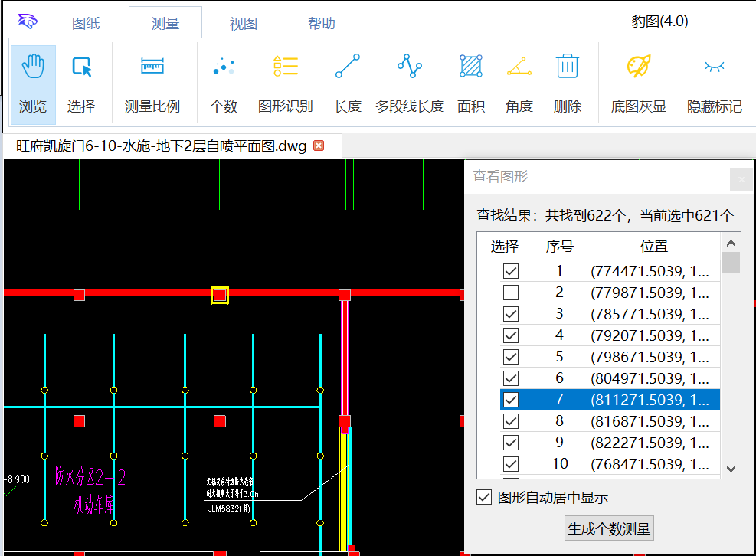Click the list scroll up arrow

[731, 243]
